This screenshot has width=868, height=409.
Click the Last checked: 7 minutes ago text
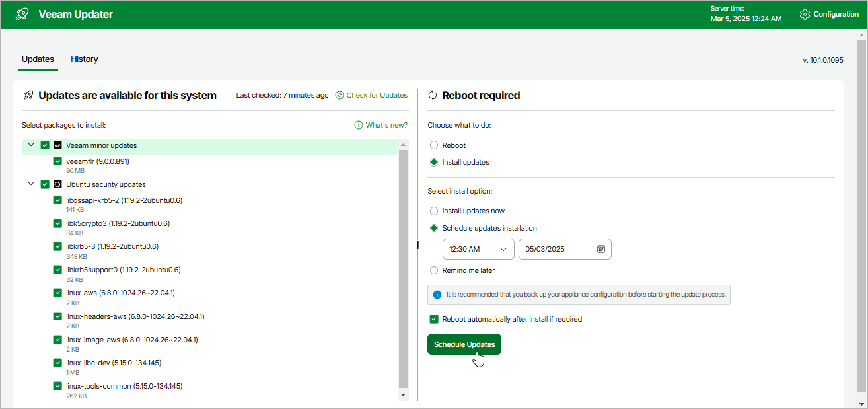[x=282, y=95]
